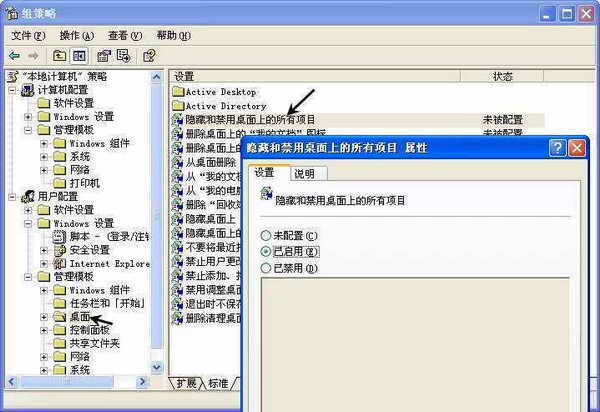Click the Help toolbar icon
600x412 pixels.
coord(150,55)
